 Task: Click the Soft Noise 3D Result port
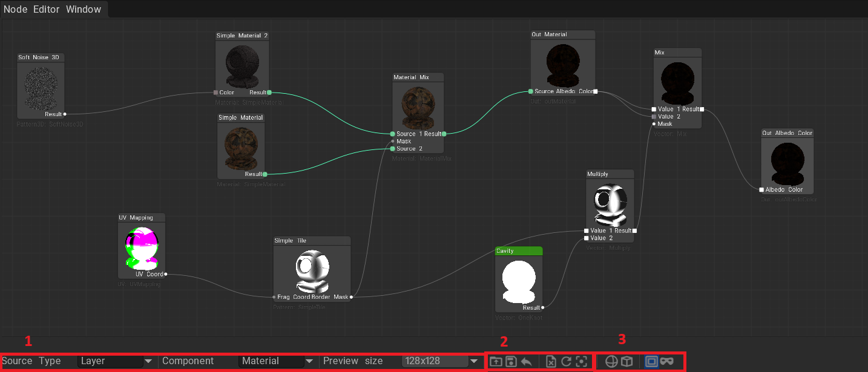coord(65,114)
